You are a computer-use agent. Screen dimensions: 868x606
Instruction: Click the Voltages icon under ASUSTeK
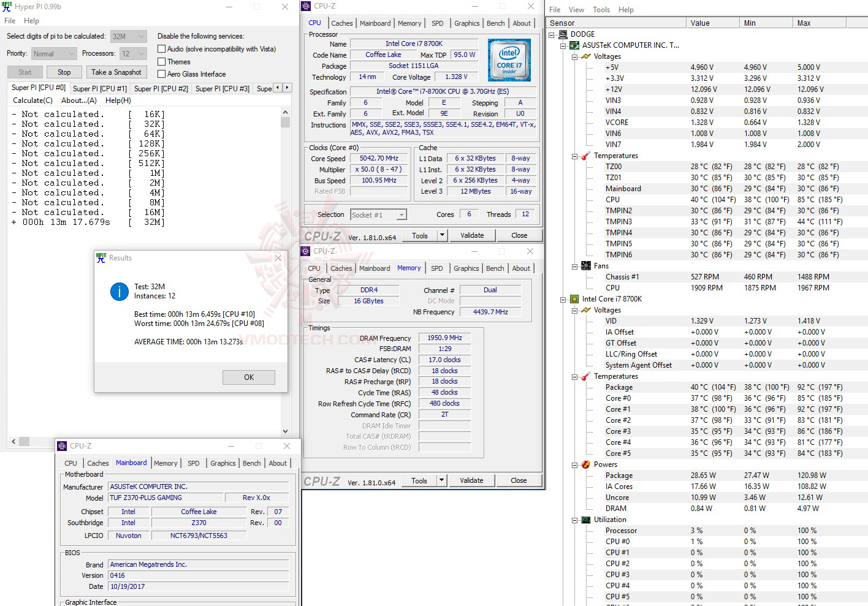(x=586, y=56)
